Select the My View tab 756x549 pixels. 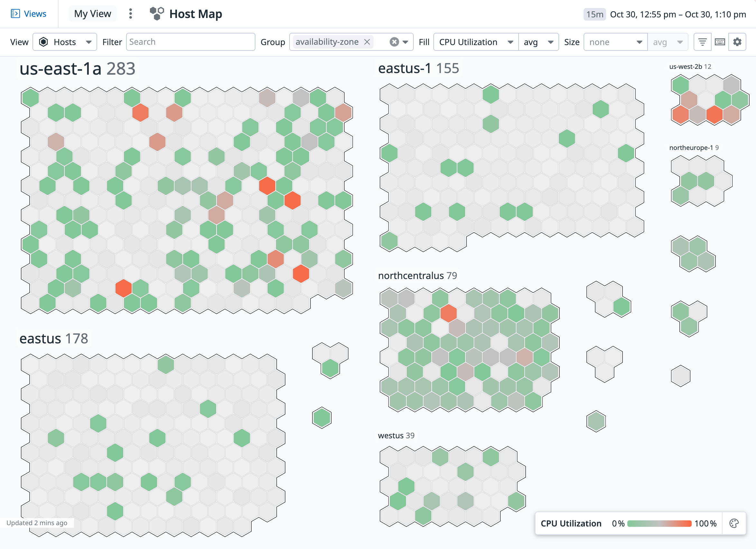tap(92, 14)
